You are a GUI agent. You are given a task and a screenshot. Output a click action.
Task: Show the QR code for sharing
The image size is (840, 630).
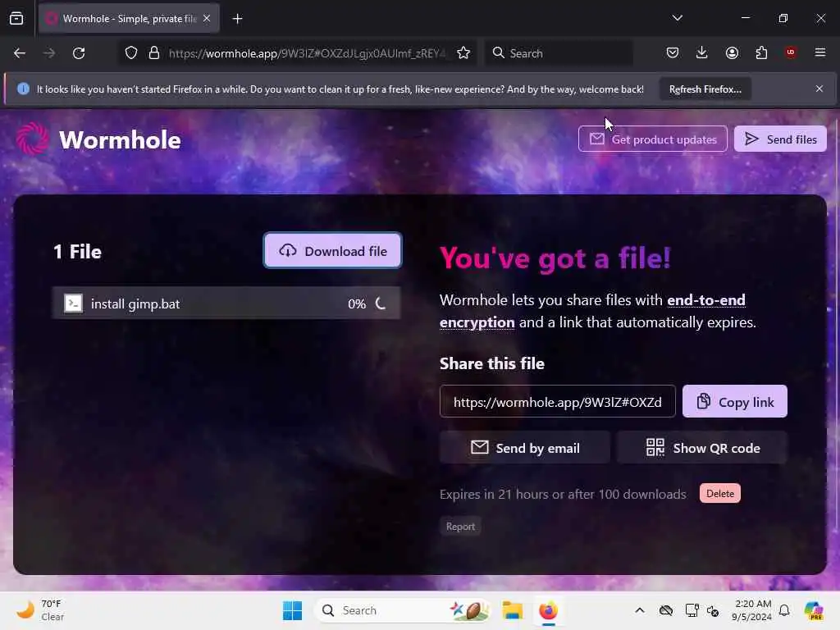click(702, 447)
